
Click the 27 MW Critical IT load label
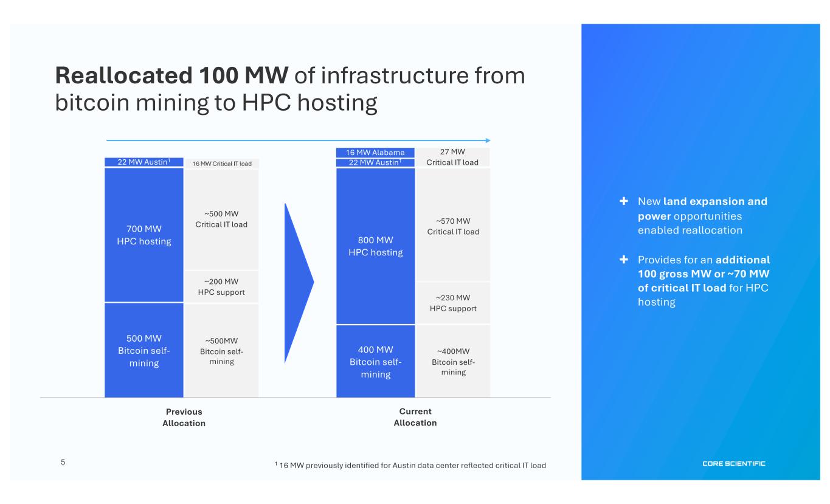[x=453, y=157]
